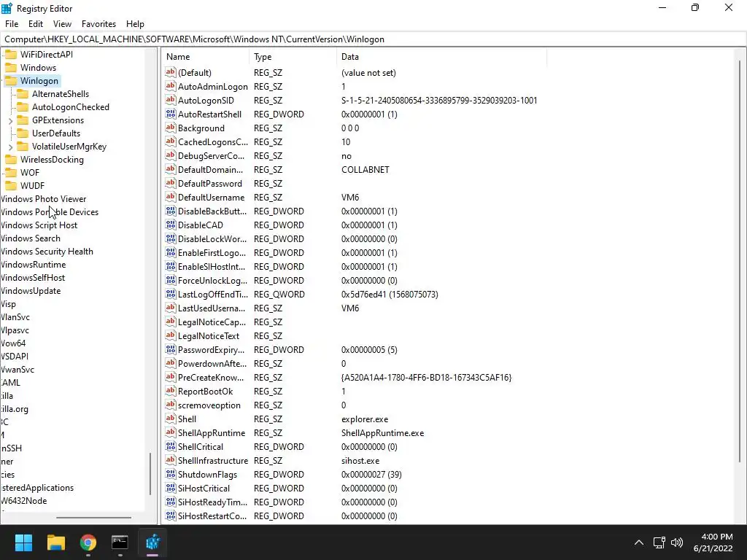Select the WOF tree key
The height and width of the screenshot is (560, 747).
[29, 173]
